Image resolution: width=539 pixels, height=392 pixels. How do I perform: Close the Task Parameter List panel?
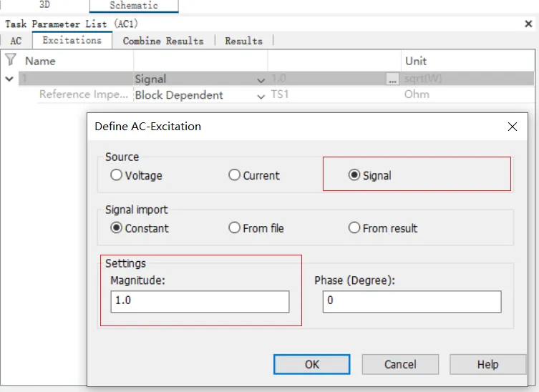(528, 24)
